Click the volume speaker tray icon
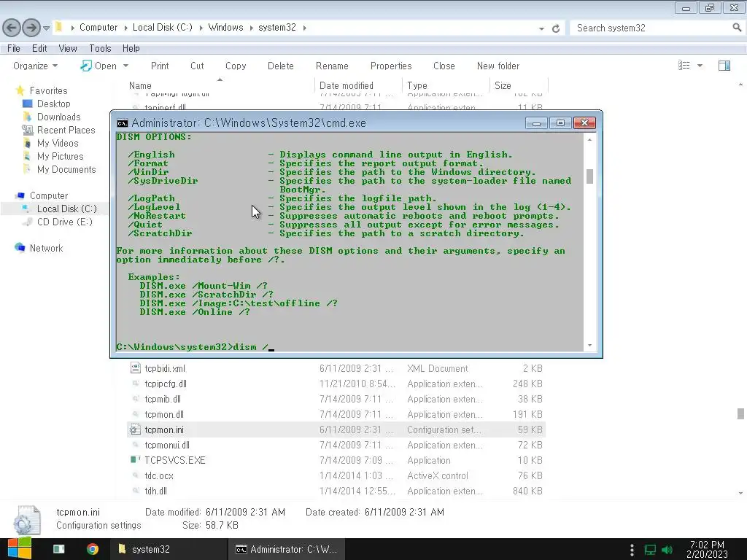Viewport: 747px width, 560px height. (x=667, y=550)
